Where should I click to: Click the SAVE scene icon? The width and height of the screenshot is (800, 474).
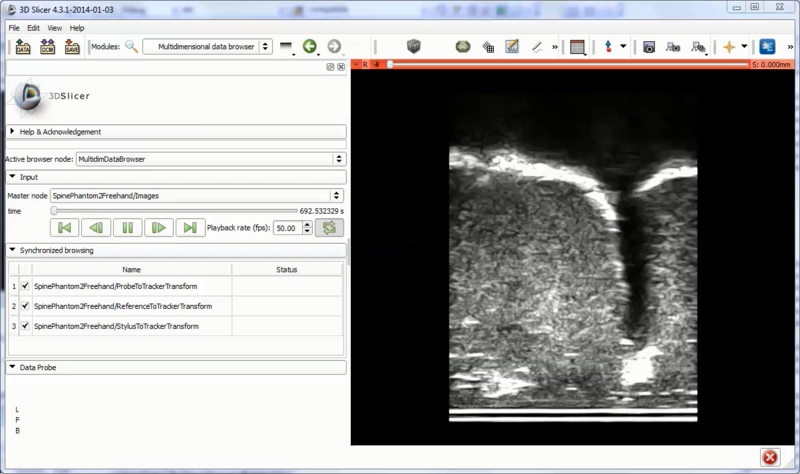click(x=72, y=47)
